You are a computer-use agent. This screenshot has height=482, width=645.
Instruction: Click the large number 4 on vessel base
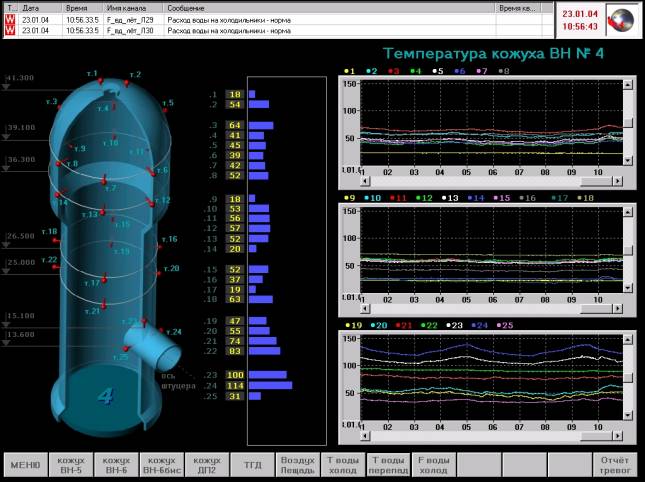pyautogui.click(x=105, y=396)
